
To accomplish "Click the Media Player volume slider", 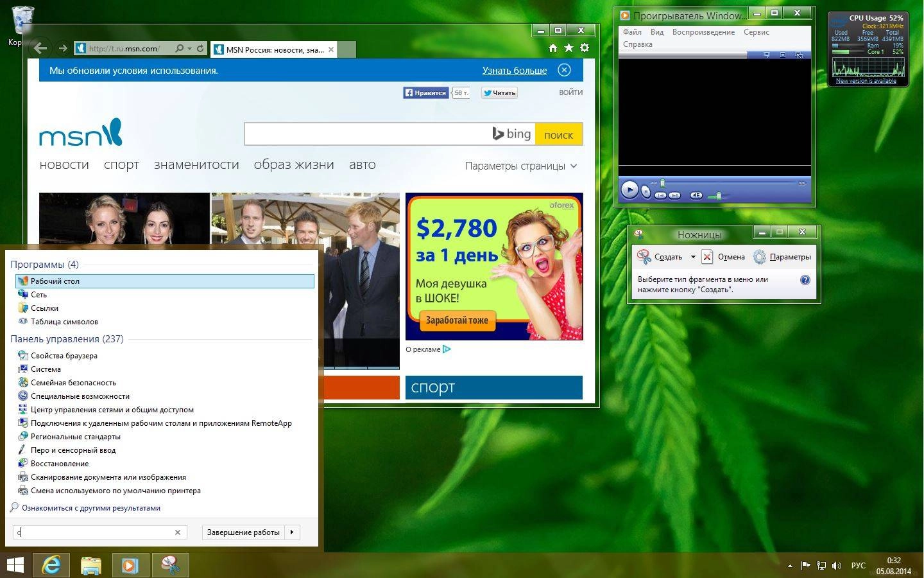I will click(719, 197).
